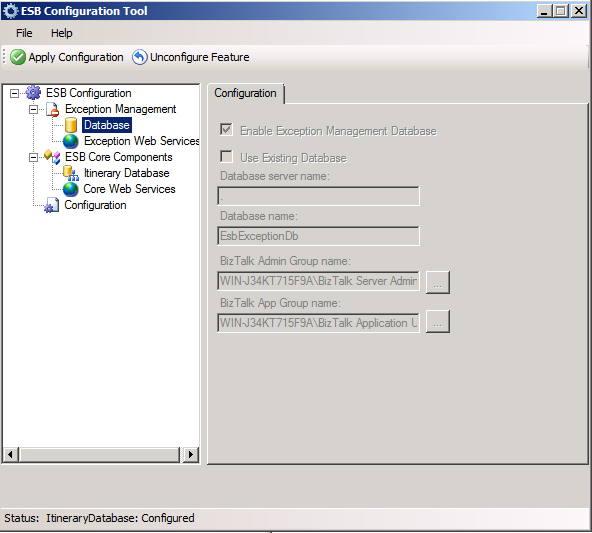
Task: Collapse the ESB Configuration root node
Action: (x=14, y=93)
